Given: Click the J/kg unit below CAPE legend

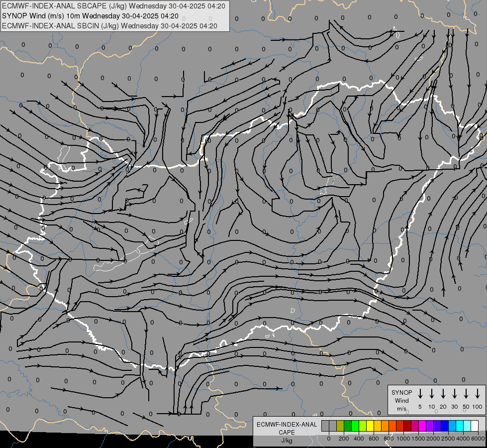Looking at the screenshot, I should (x=287, y=441).
